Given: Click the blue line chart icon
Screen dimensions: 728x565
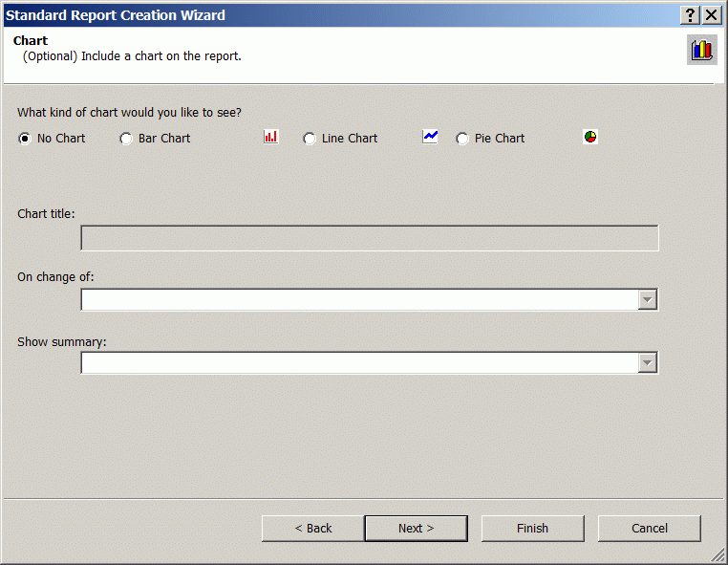Looking at the screenshot, I should pyautogui.click(x=430, y=137).
